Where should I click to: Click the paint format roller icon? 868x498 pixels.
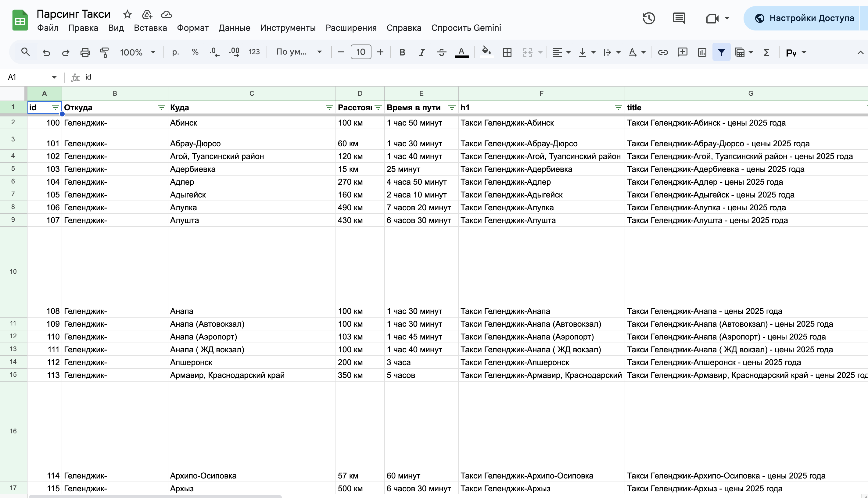104,52
